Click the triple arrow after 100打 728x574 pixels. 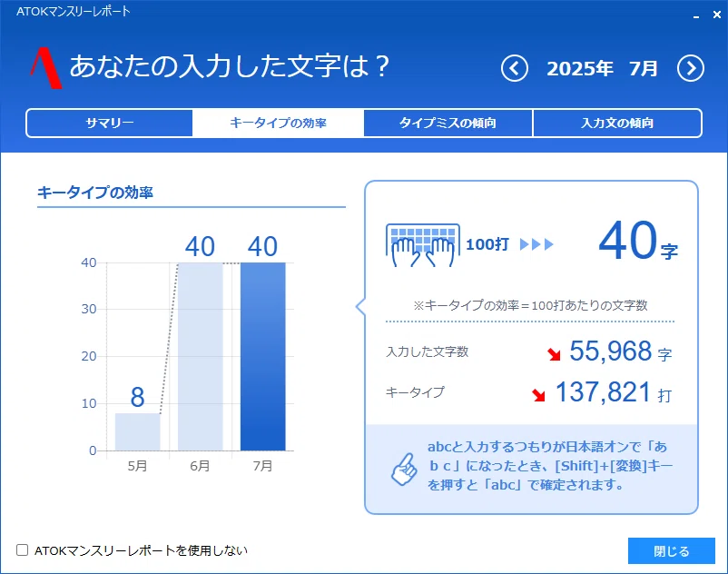click(536, 244)
